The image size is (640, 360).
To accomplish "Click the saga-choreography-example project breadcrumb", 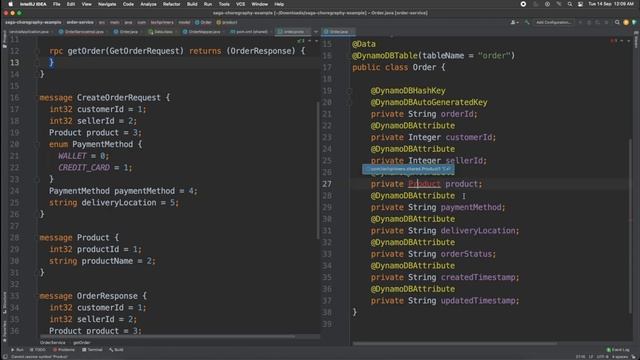I will click(33, 22).
